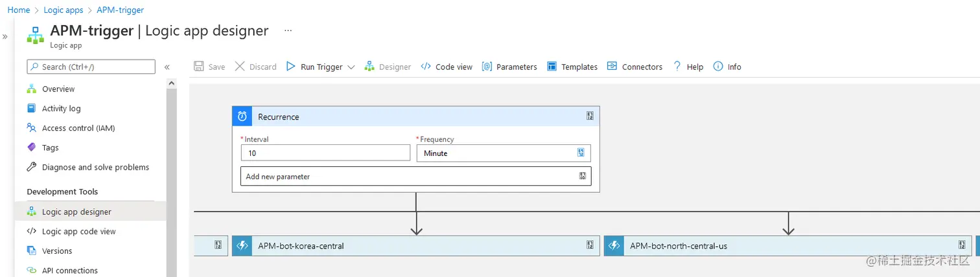This screenshot has height=277, width=980.
Task: Click the Home breadcrumb link
Action: (x=19, y=10)
